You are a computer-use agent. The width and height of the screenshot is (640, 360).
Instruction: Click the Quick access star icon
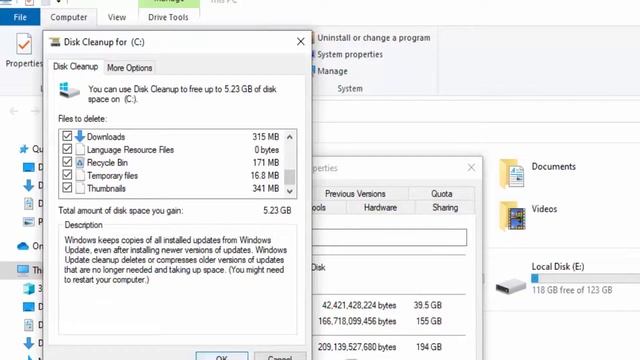[24, 149]
